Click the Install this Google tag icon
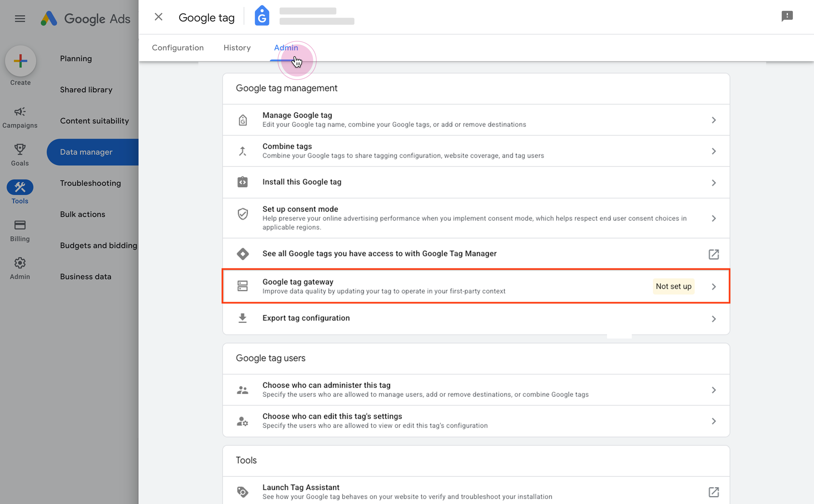814x504 pixels. (x=243, y=182)
